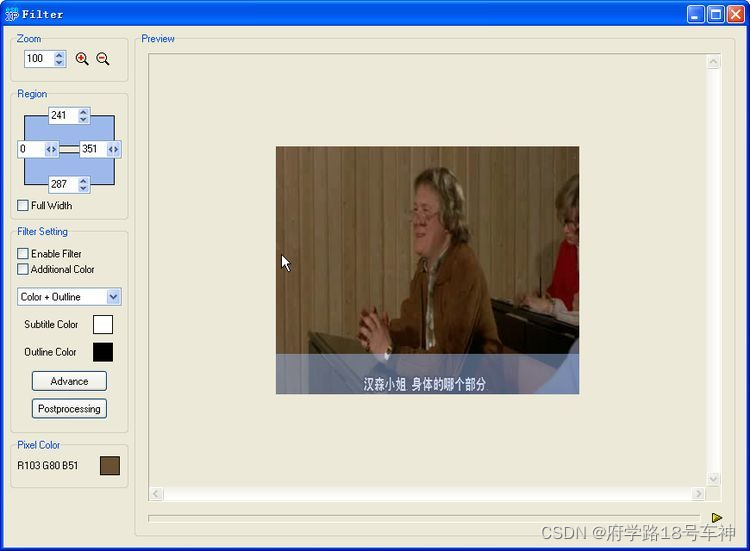Increase bottom region value 287
Viewport: 750px width, 551px height.
84,181
